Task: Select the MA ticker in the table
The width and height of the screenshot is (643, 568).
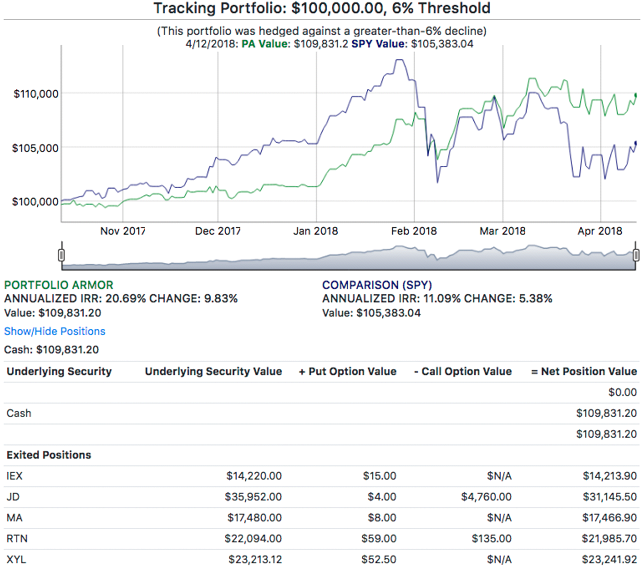Action: click(14, 518)
